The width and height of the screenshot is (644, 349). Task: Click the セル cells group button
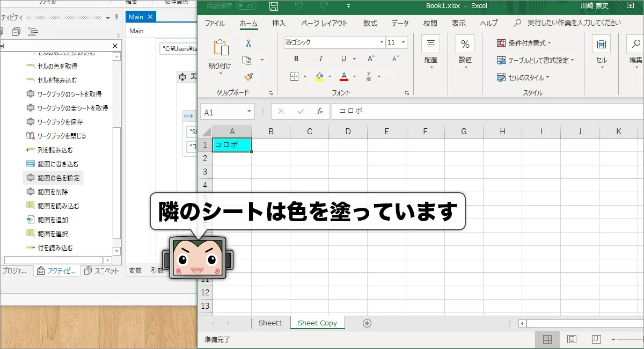click(x=602, y=52)
